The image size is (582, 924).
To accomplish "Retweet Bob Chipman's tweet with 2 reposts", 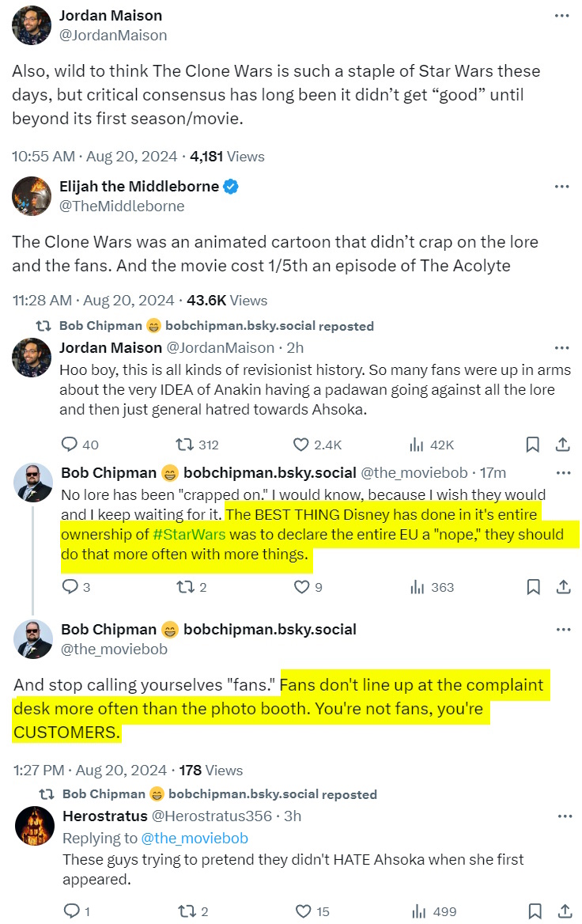I will 183,587.
